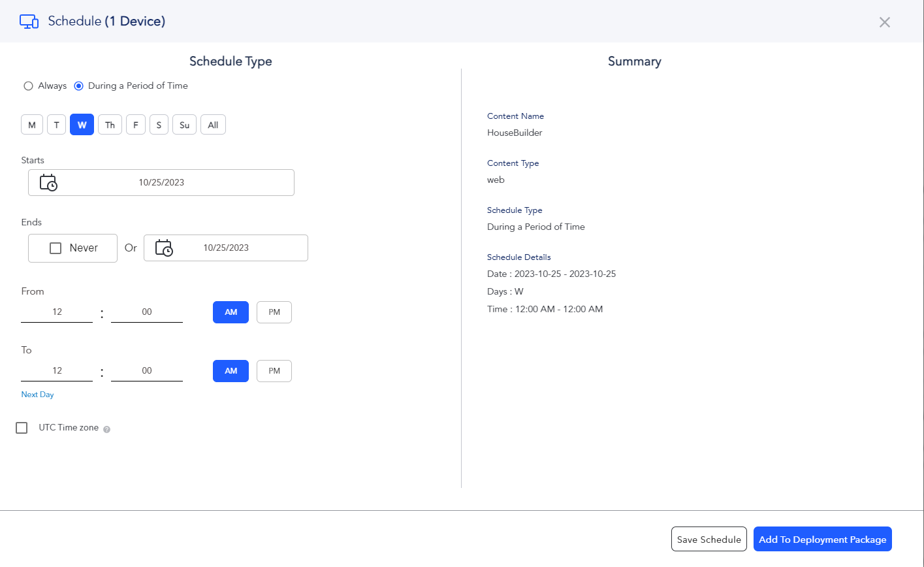The height and width of the screenshot is (567, 924).
Task: Select the Always radio option
Action: tap(28, 86)
